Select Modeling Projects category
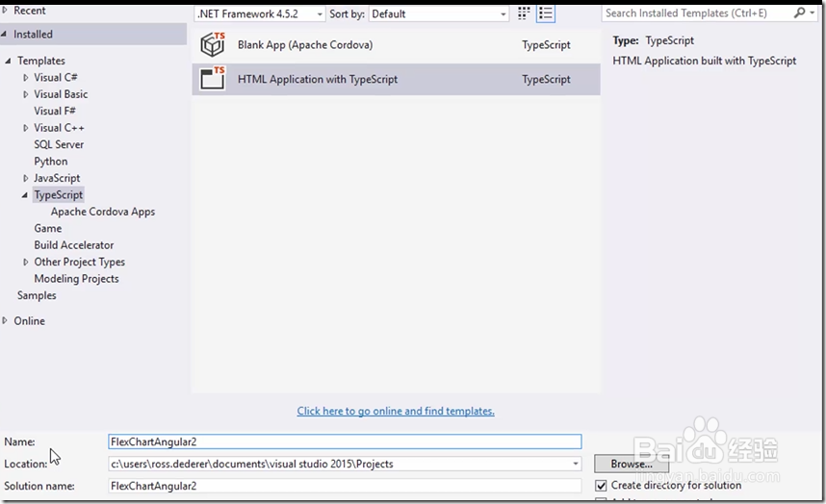Image resolution: width=826 pixels, height=504 pixels. pos(76,279)
